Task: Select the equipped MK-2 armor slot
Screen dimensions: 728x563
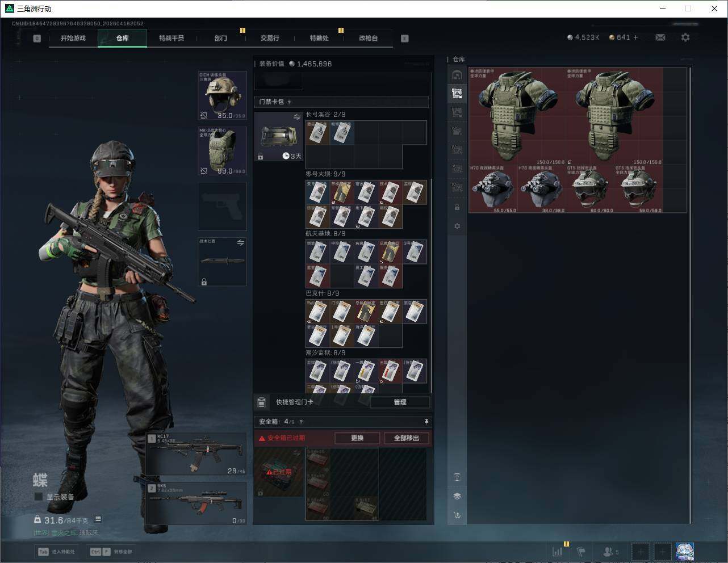Action: [222, 151]
